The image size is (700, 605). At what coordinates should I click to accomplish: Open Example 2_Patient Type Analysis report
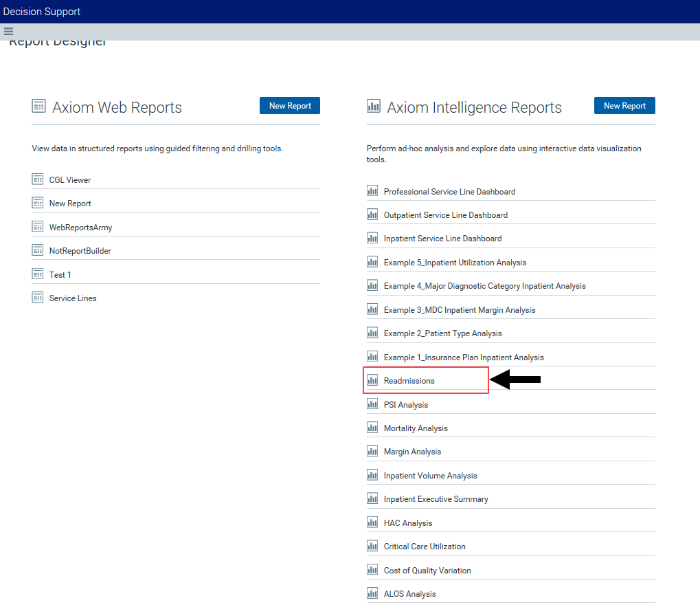point(442,333)
